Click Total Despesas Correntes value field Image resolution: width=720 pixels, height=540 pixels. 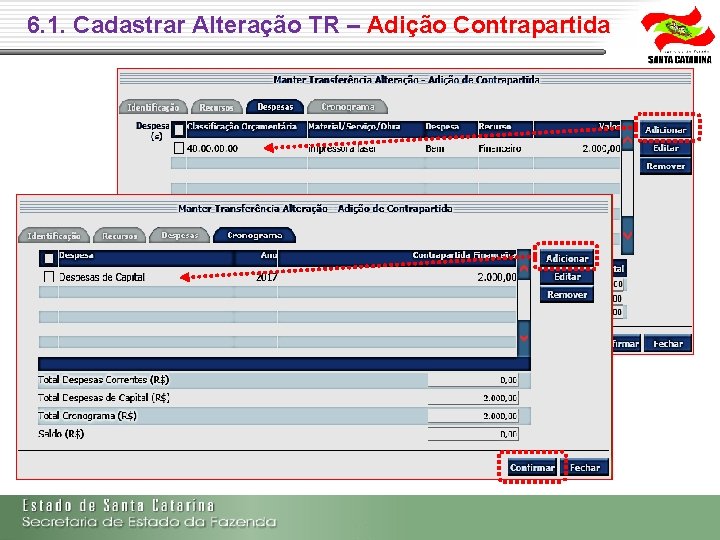473,380
